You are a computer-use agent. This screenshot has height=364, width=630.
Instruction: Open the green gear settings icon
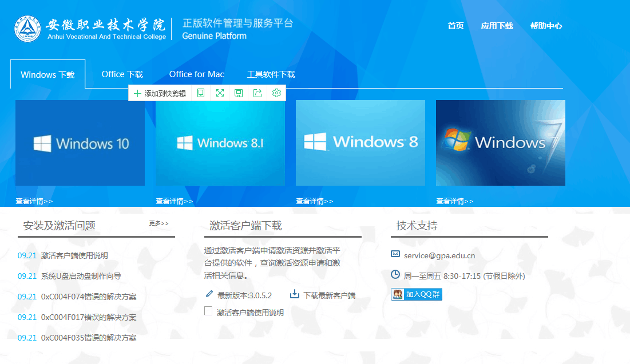(x=276, y=93)
